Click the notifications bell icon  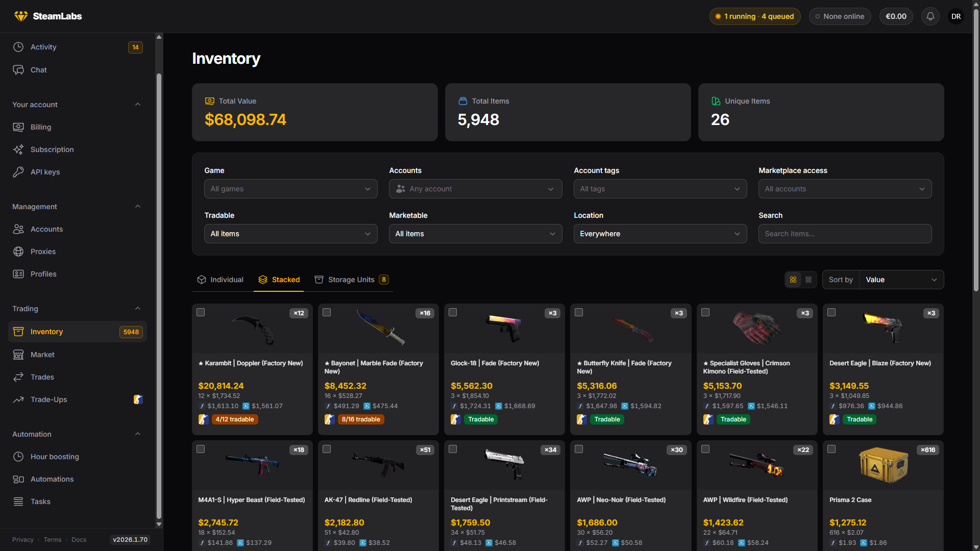coord(930,16)
